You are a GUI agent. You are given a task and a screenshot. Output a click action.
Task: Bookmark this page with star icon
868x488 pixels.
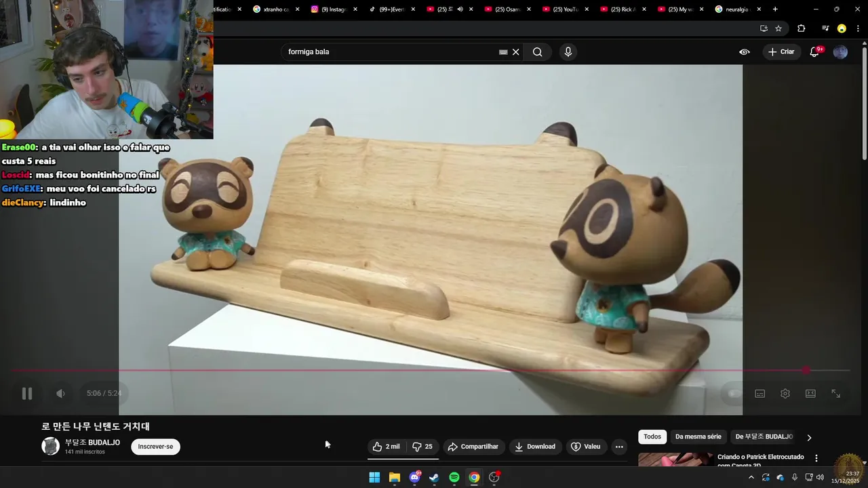tap(778, 28)
